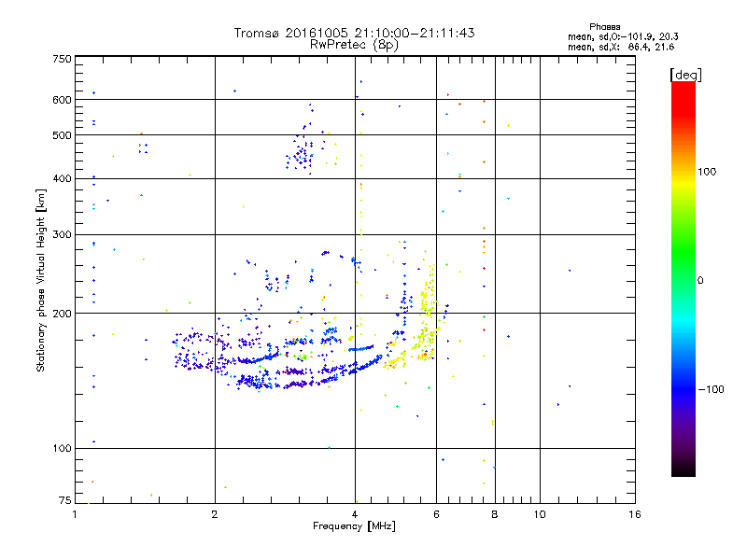Click the y-axis tick label '300'

(x=63, y=235)
